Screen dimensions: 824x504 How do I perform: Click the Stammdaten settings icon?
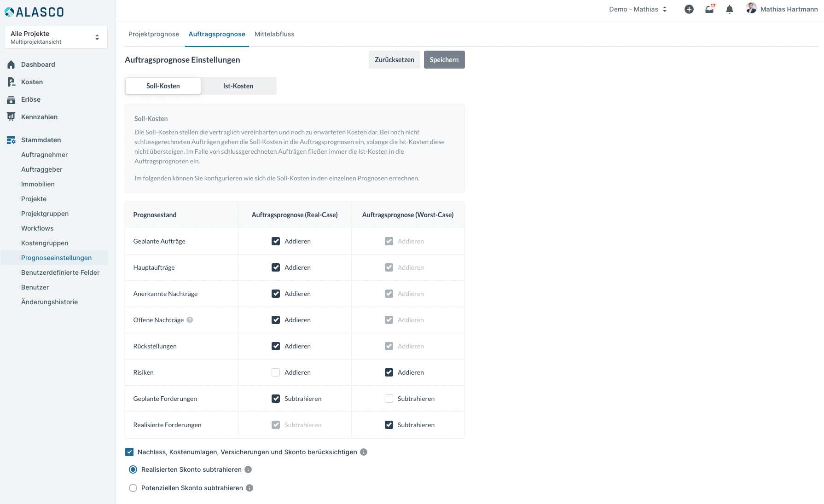click(11, 140)
